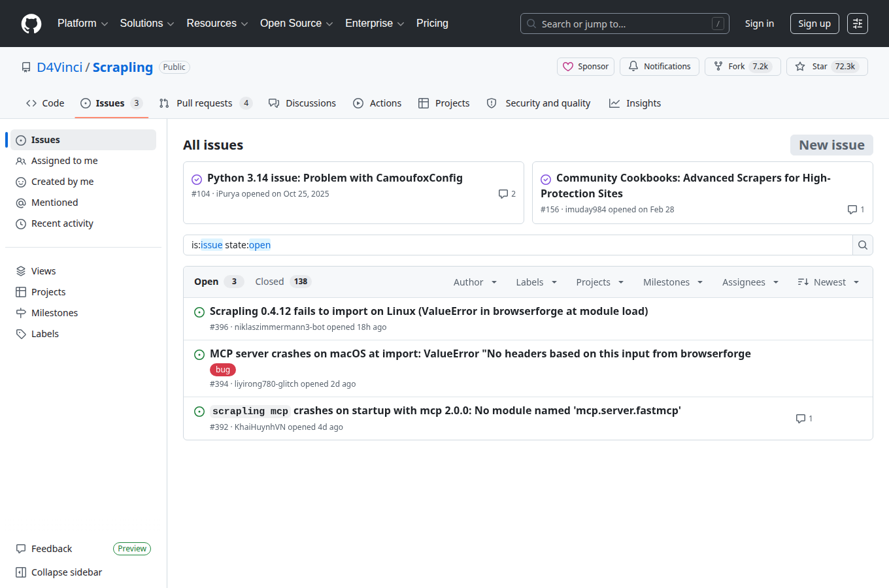889x588 pixels.
Task: Open the Milestones filter dropdown
Action: (x=673, y=282)
